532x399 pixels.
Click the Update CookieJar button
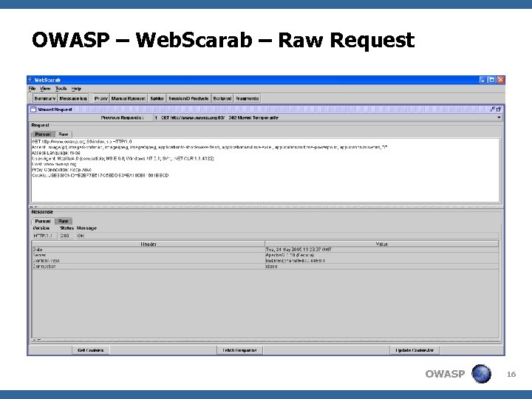click(x=415, y=350)
